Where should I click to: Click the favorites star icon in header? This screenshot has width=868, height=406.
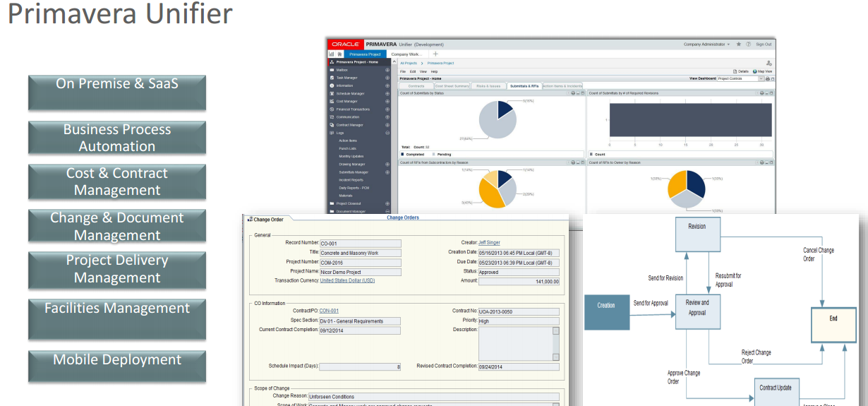pyautogui.click(x=738, y=44)
